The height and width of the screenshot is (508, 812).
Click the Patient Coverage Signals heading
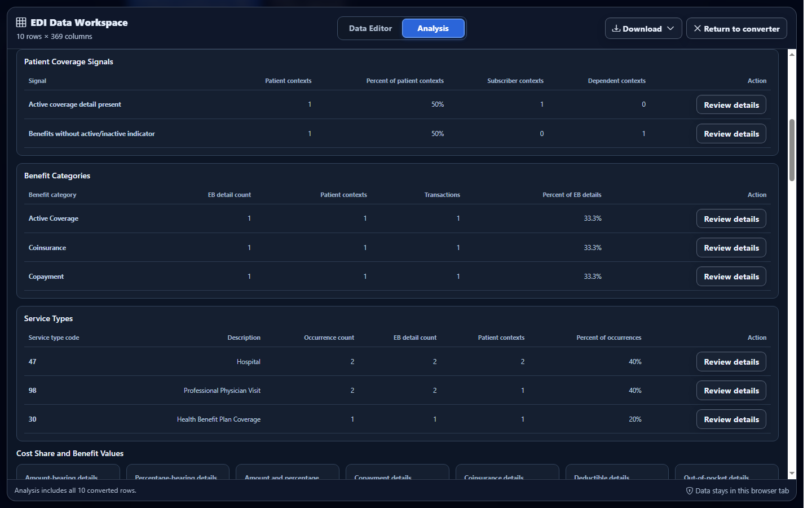[69, 62]
